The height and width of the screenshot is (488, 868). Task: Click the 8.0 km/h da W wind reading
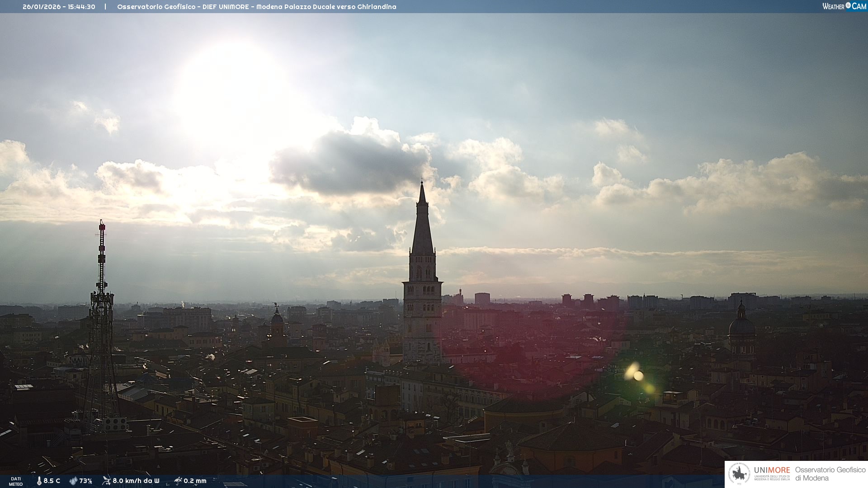tap(136, 481)
